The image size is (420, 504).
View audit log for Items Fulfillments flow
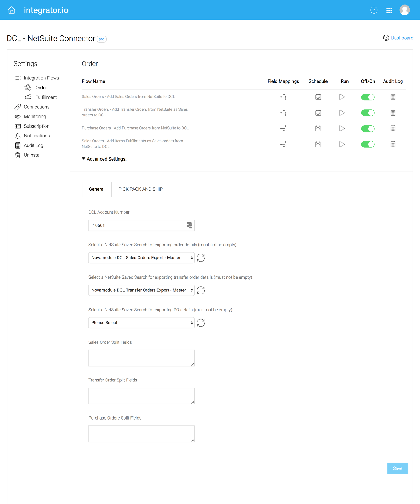coord(393,144)
